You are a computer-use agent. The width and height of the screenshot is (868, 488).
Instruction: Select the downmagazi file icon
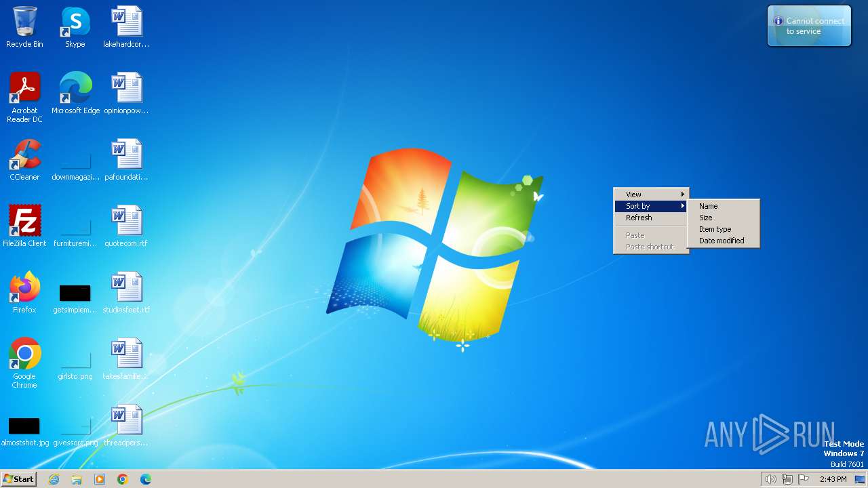point(75,160)
